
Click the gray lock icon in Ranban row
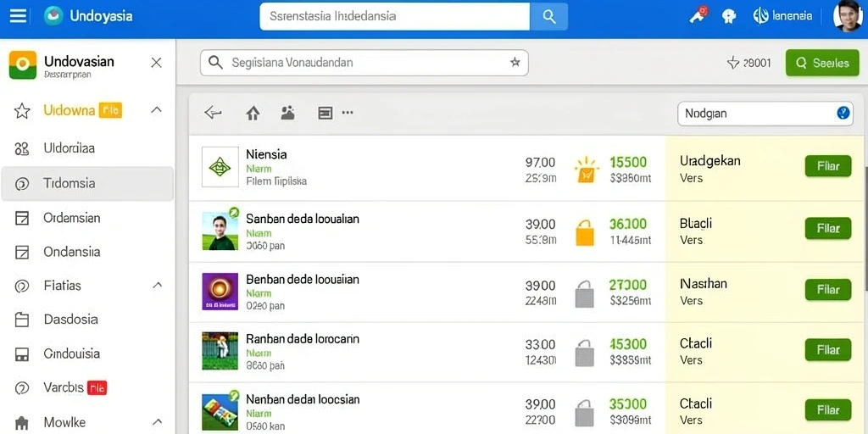click(x=585, y=353)
